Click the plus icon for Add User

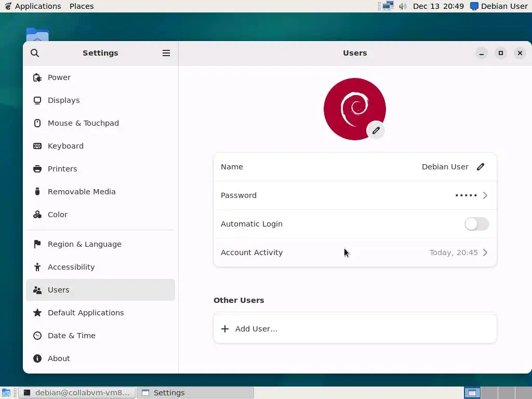click(224, 329)
